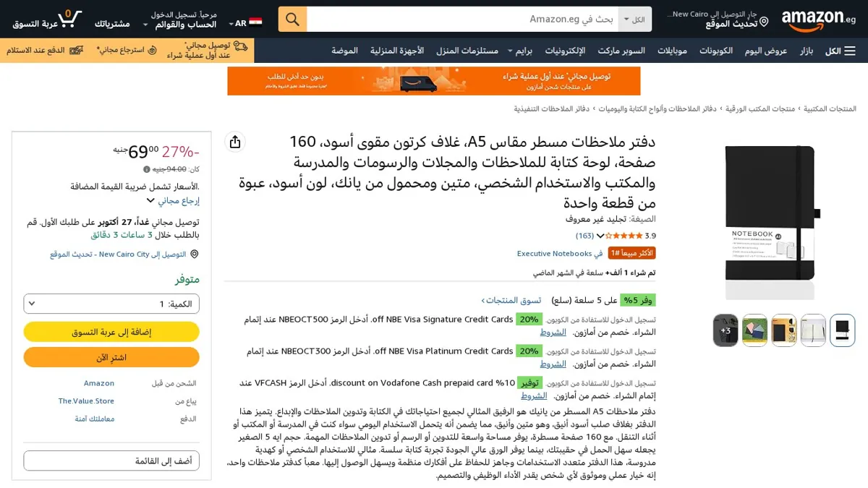Open the shopping cart icon
The width and height of the screenshot is (868, 488).
coord(69,18)
